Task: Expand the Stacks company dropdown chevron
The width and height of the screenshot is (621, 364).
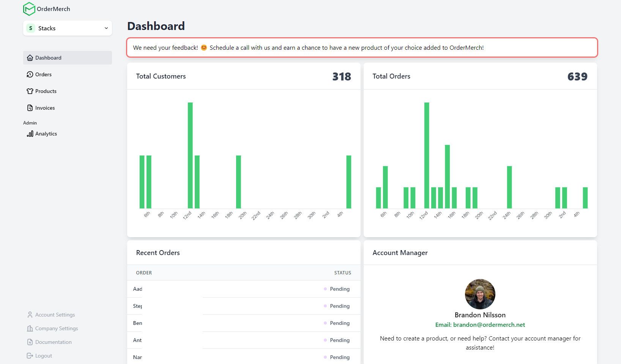Action: click(106, 28)
